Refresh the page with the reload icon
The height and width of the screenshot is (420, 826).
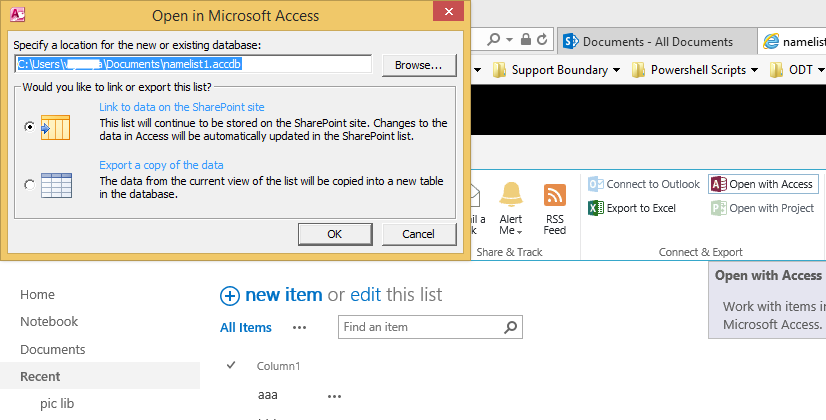point(542,40)
